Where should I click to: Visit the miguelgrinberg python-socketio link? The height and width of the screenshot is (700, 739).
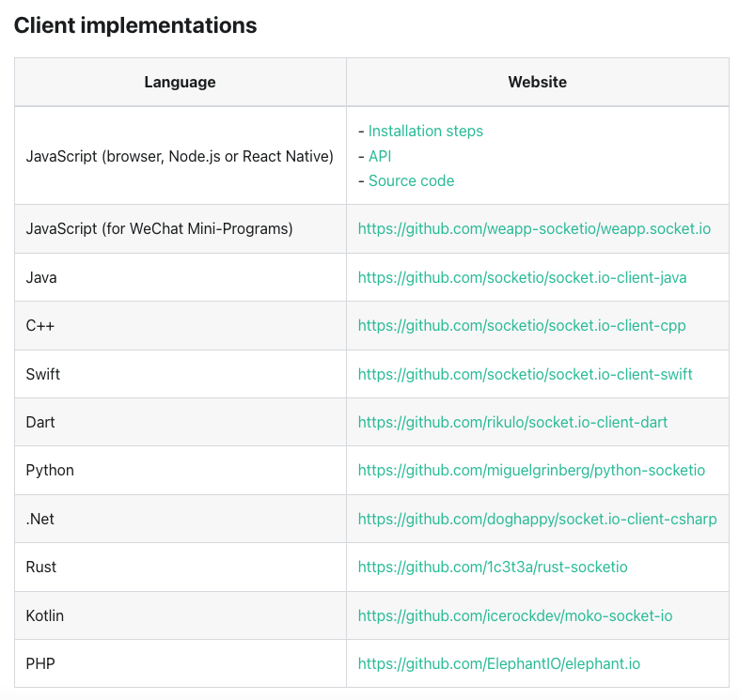coord(531,470)
